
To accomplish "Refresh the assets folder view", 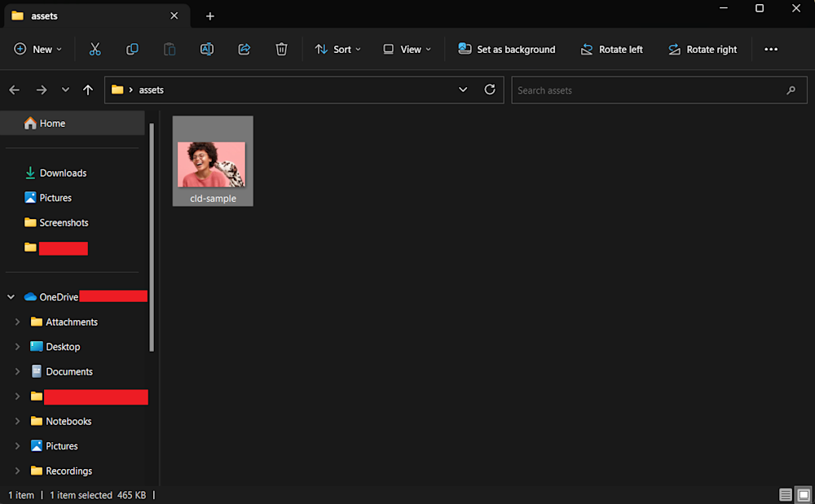I will 490,90.
